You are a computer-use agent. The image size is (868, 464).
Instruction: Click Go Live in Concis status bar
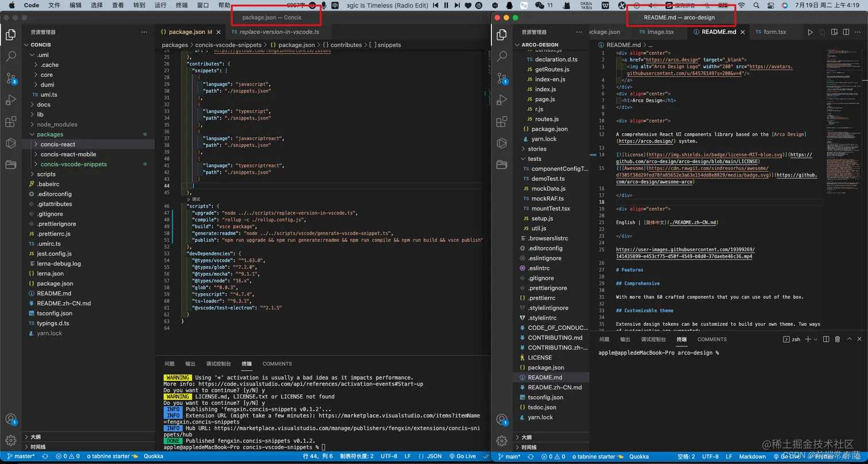[x=462, y=457]
